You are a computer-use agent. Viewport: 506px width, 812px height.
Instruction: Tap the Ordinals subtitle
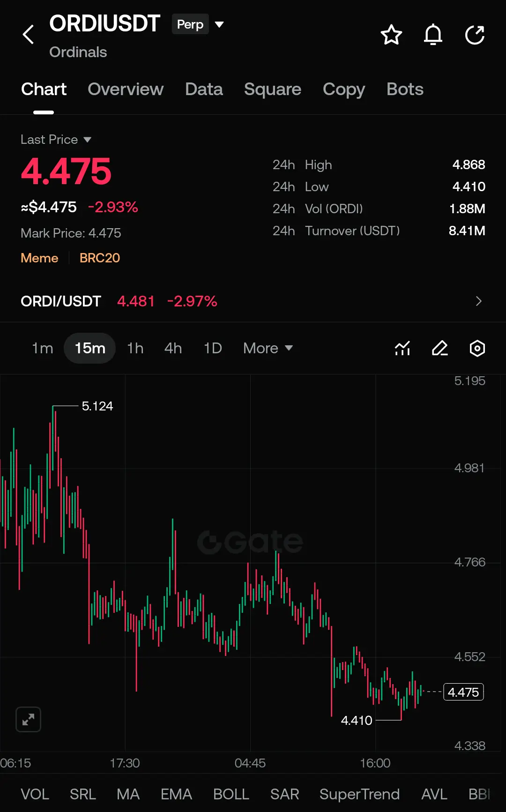[78, 52]
